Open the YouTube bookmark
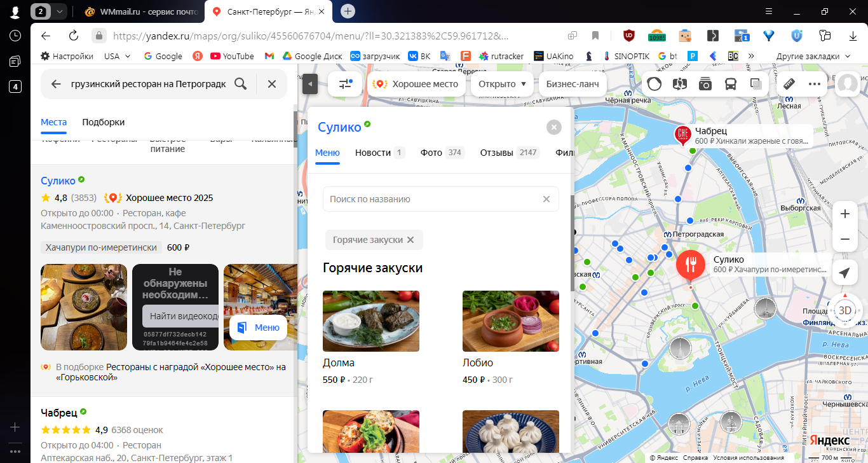 pos(232,56)
